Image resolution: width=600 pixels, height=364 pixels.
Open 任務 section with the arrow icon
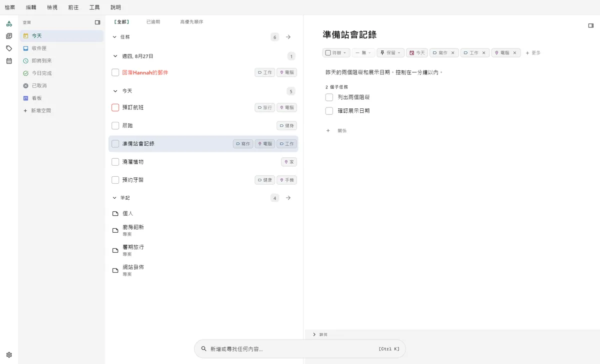point(288,37)
